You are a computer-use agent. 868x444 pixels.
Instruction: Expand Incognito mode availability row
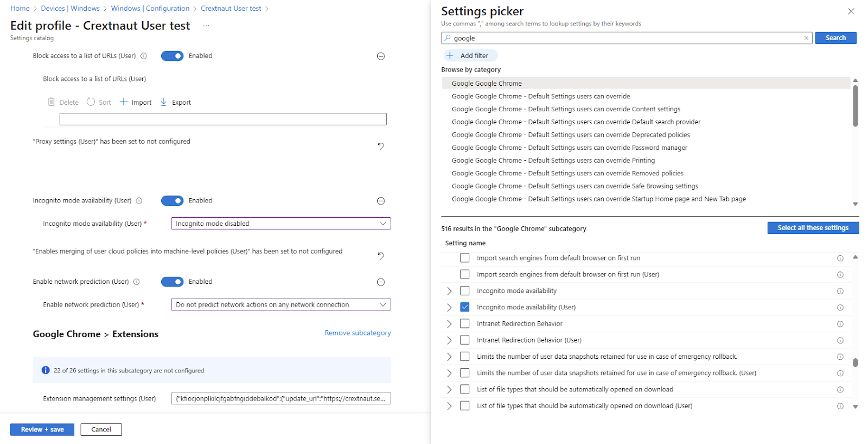449,291
